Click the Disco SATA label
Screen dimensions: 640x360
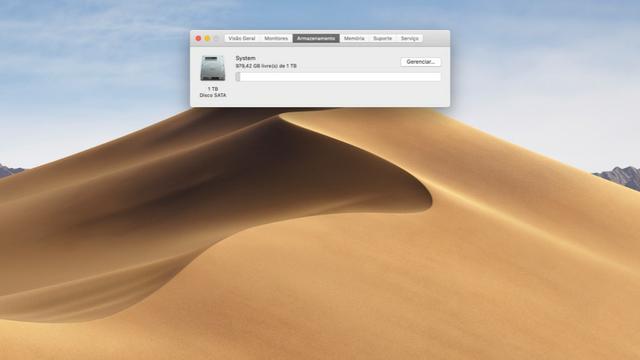[213, 95]
